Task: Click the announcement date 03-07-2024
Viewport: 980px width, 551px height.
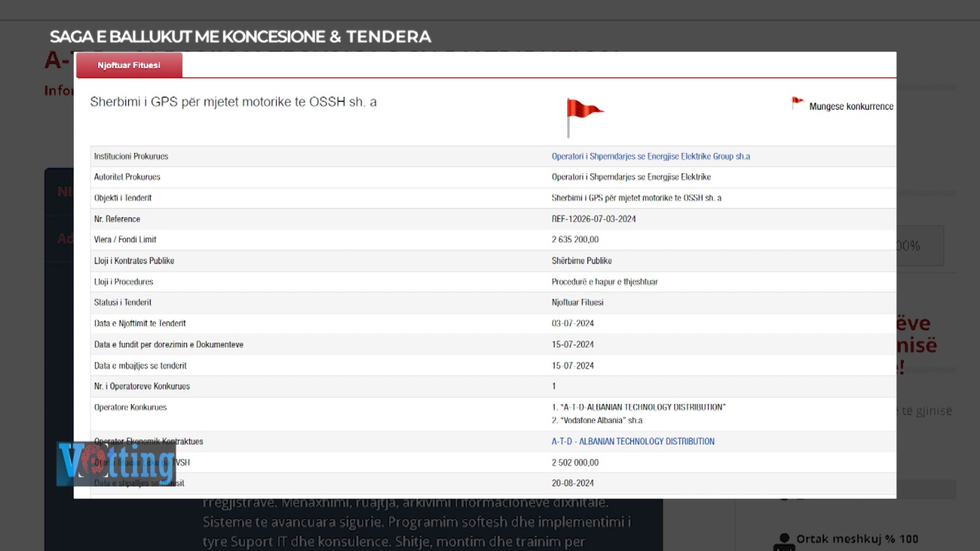Action: click(573, 323)
